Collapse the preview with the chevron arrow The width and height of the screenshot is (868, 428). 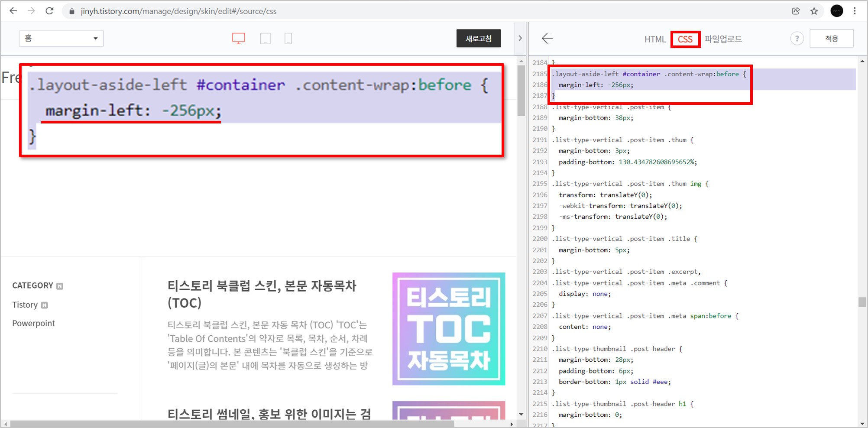pos(520,38)
